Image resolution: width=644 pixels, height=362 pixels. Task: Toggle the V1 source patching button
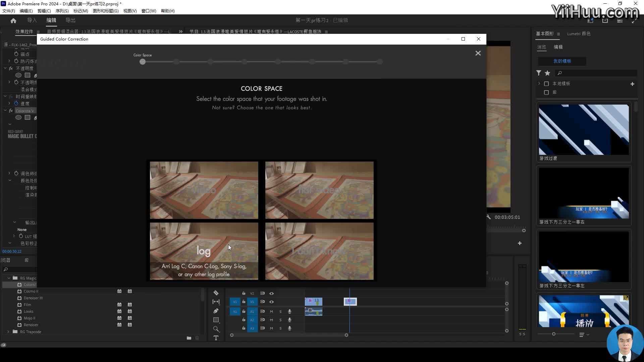pos(235,302)
